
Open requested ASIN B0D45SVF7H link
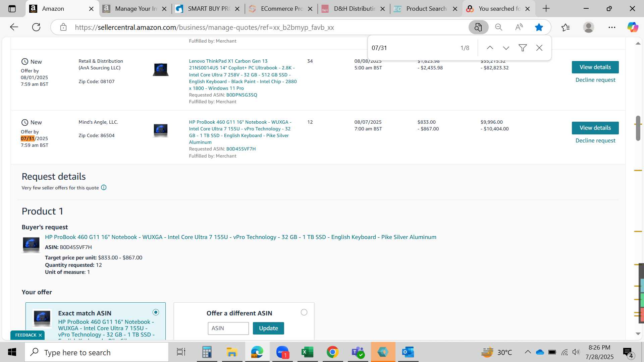[x=241, y=149]
